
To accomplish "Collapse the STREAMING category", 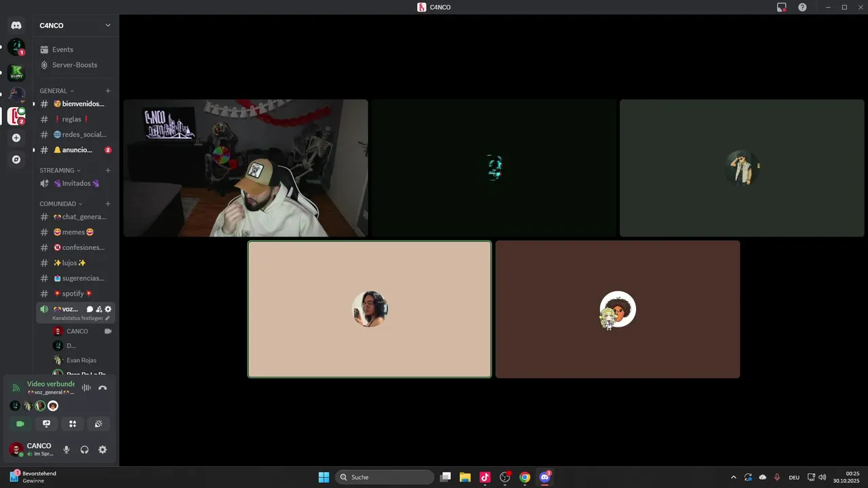I will pos(60,170).
